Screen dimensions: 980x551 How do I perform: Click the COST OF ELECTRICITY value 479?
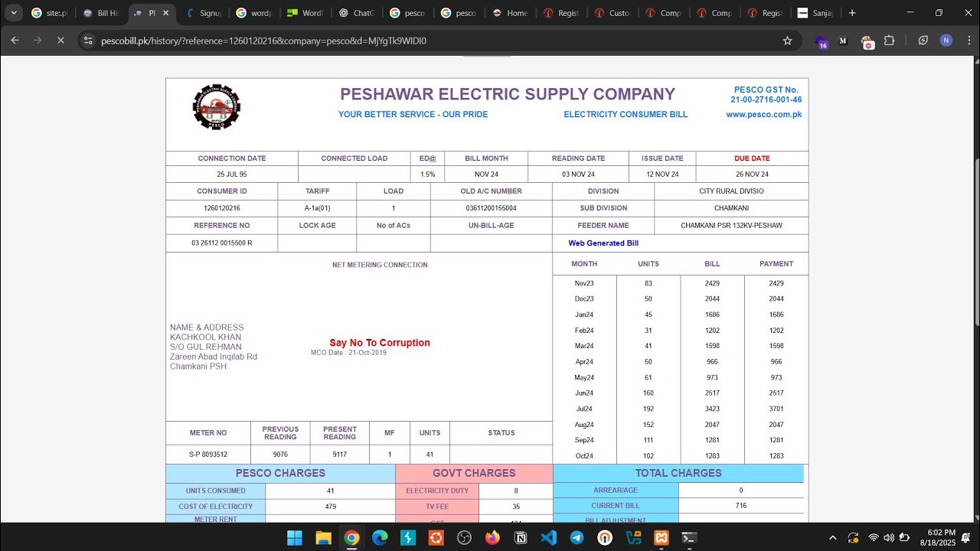point(330,507)
